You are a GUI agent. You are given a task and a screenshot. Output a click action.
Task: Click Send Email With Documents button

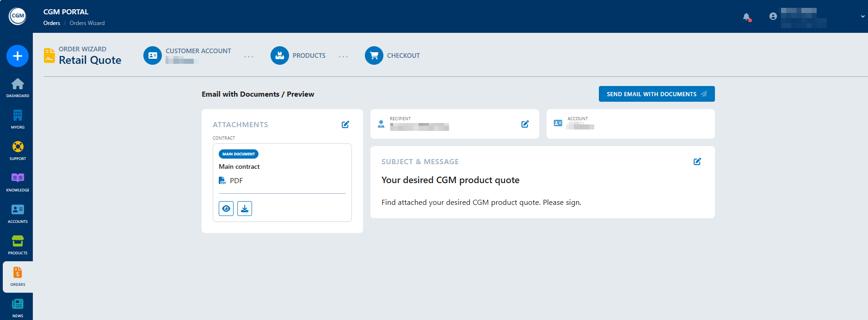coord(657,94)
